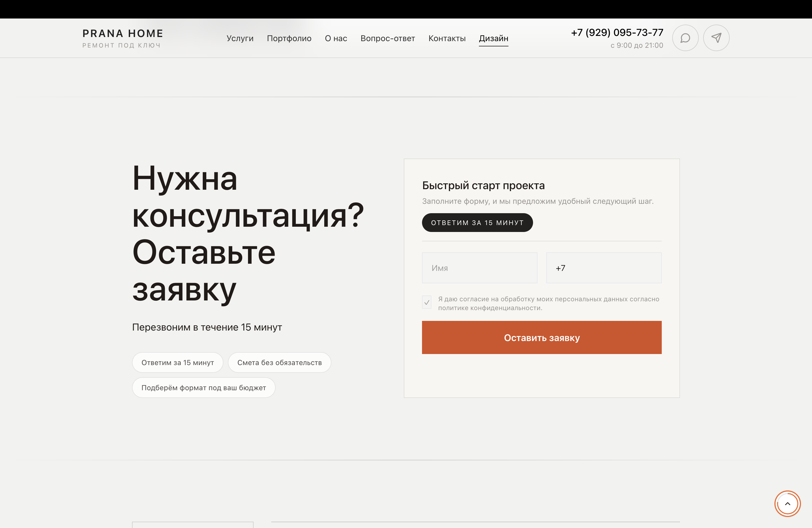The width and height of the screenshot is (812, 528).
Task: Go to the Портфолио section
Action: (289, 38)
